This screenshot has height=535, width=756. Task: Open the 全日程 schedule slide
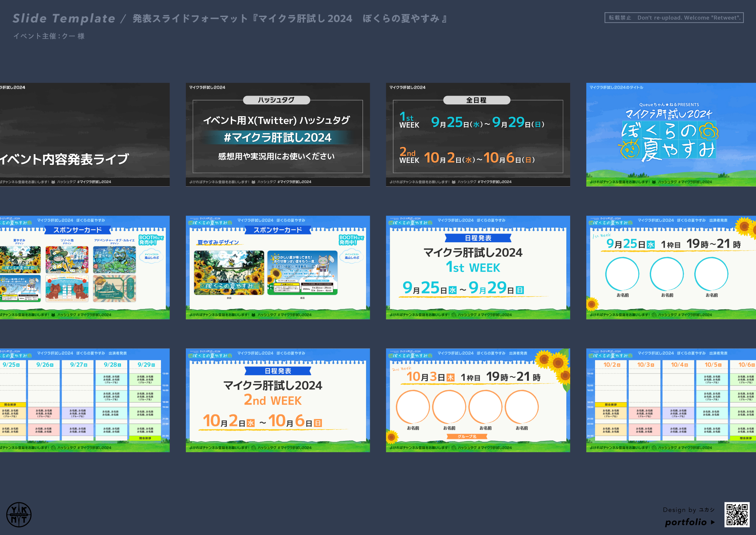(478, 134)
